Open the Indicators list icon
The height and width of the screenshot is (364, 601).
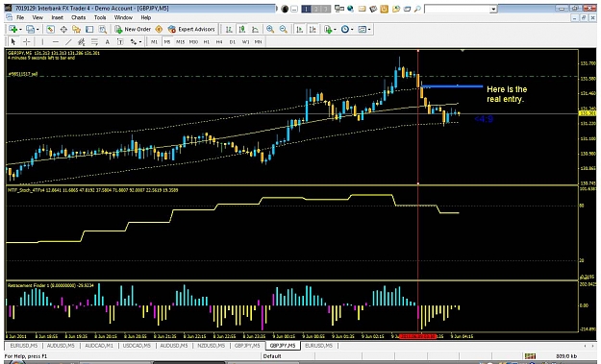click(x=328, y=29)
